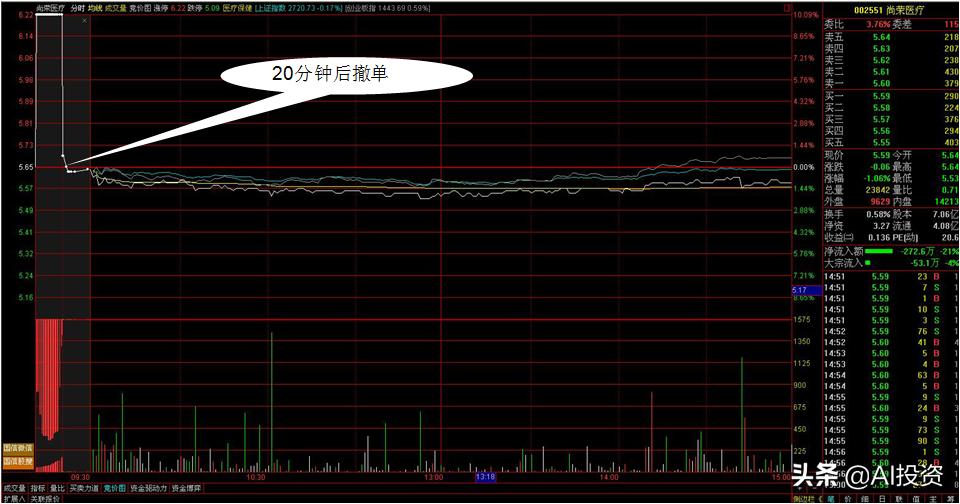Click the 跌停 5.09 limit-down price
Viewport: 960px width, 504px height.
pyautogui.click(x=212, y=9)
